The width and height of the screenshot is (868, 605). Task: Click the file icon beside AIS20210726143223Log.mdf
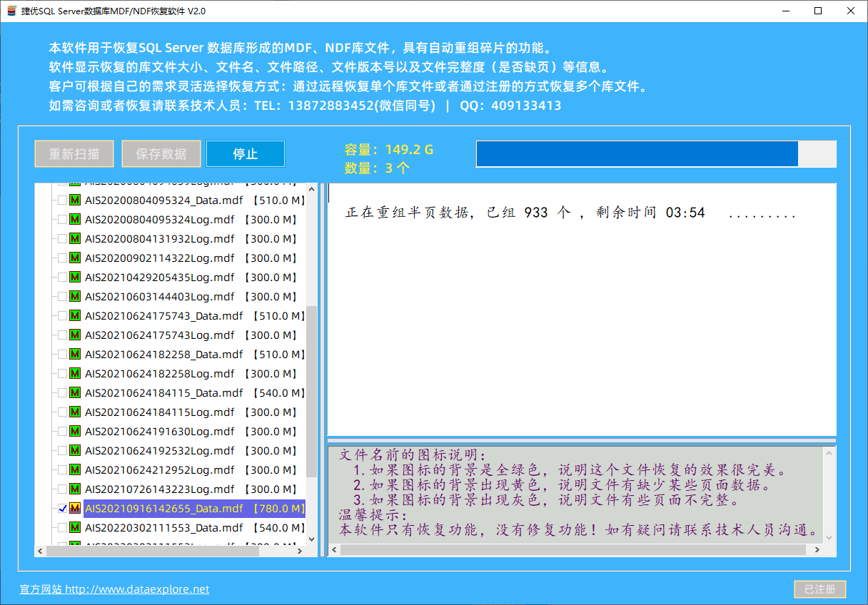(x=75, y=489)
